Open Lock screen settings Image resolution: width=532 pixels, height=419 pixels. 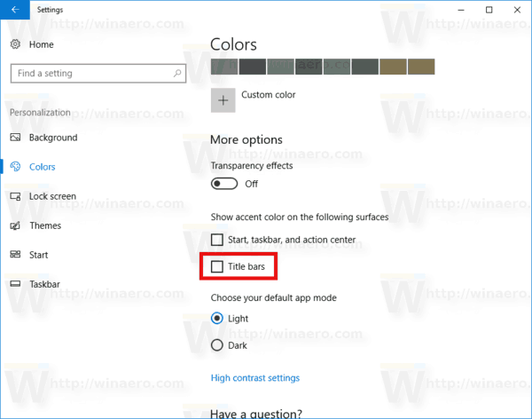coord(52,196)
